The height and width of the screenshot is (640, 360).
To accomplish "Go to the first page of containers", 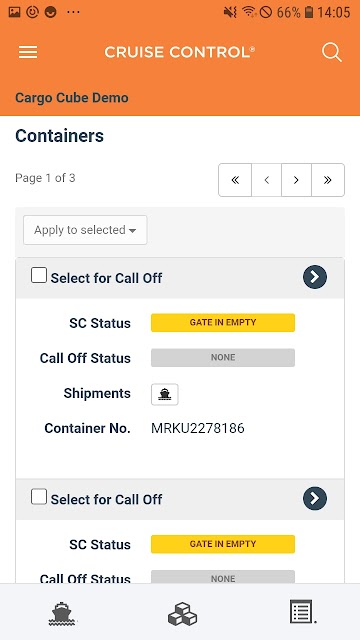I will 235,180.
